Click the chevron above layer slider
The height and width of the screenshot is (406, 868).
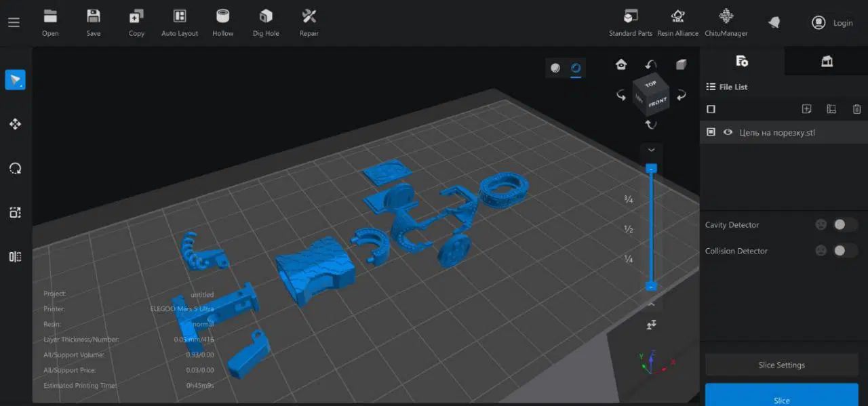[652, 150]
